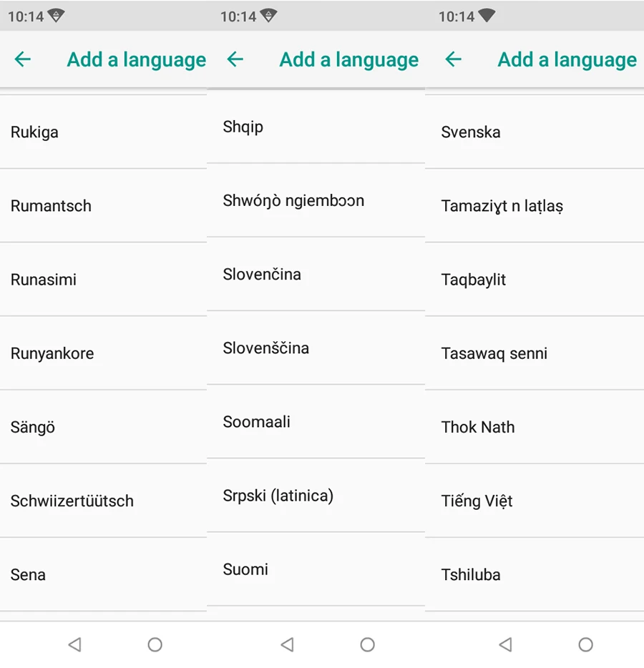Tap Android back triangle below Suomi
644x668 pixels.
coord(288,644)
